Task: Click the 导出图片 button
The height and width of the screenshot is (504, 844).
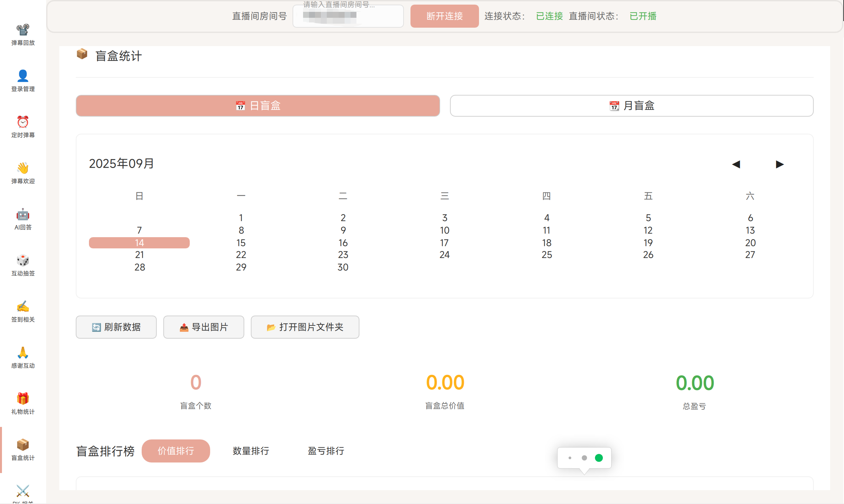Action: [204, 327]
